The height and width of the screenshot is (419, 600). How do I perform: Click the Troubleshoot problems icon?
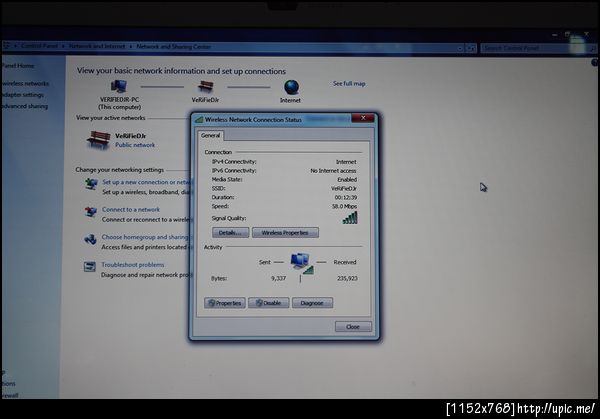pos(90,266)
